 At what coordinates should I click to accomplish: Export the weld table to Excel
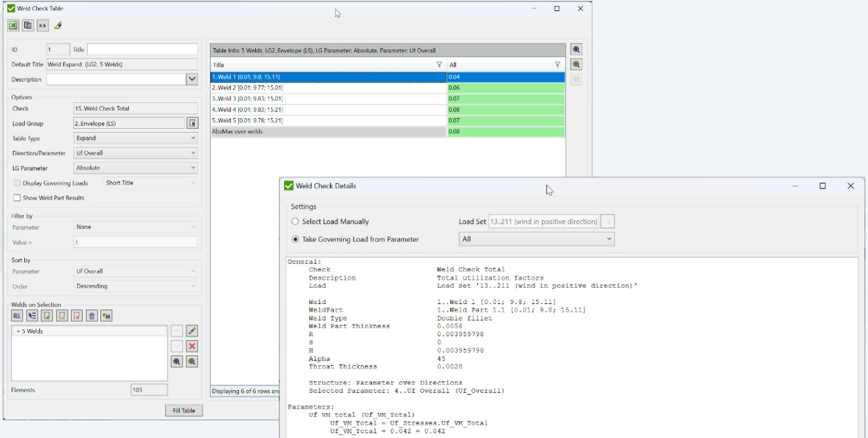[x=13, y=26]
